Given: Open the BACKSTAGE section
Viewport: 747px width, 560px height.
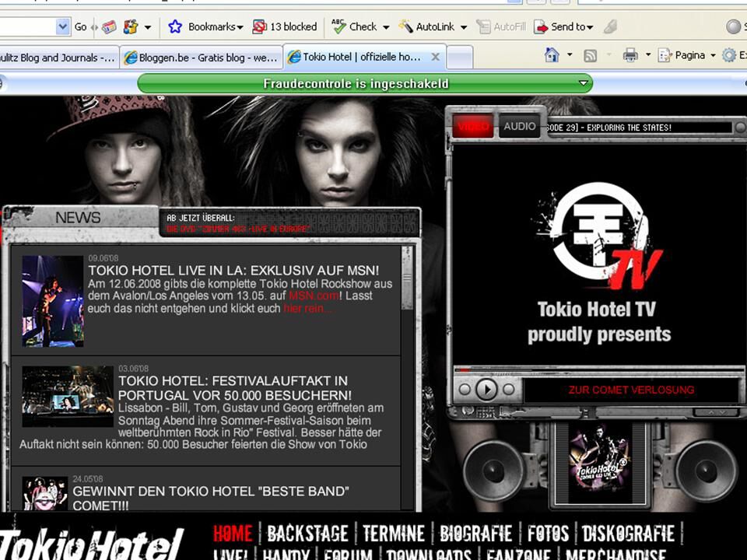Looking at the screenshot, I should coord(308,534).
